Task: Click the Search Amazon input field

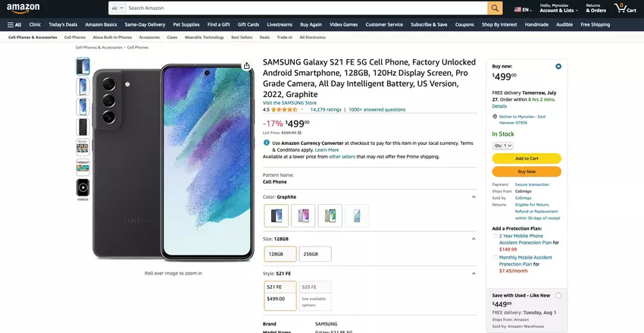Action: click(303, 8)
